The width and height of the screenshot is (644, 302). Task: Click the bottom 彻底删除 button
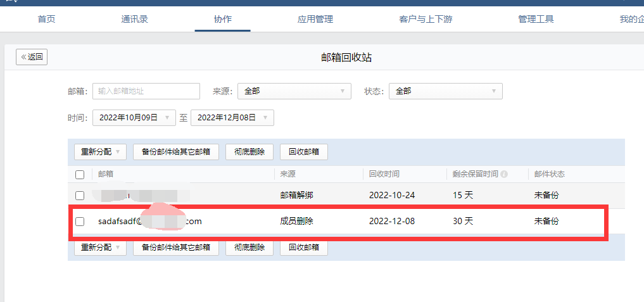click(249, 248)
